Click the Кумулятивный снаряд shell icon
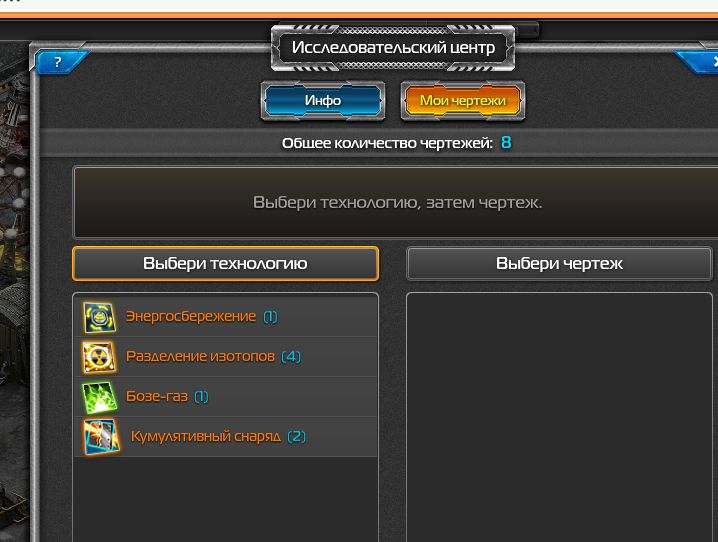718x542 pixels. pyautogui.click(x=101, y=436)
